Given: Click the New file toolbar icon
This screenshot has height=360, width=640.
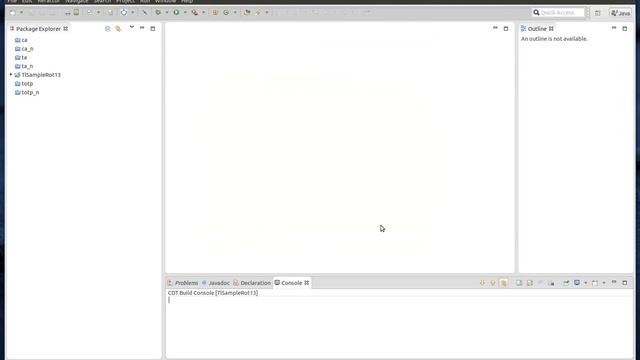Looking at the screenshot, I should click(x=13, y=13).
